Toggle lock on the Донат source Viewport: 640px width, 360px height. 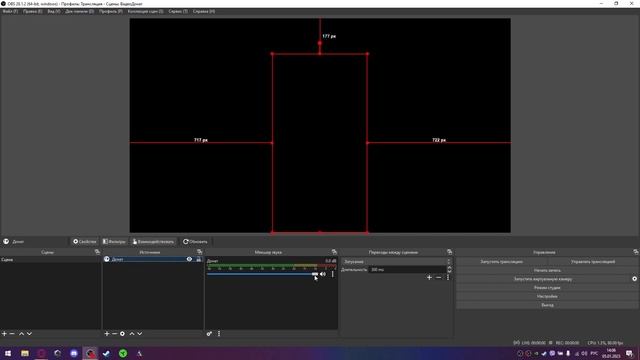click(199, 259)
